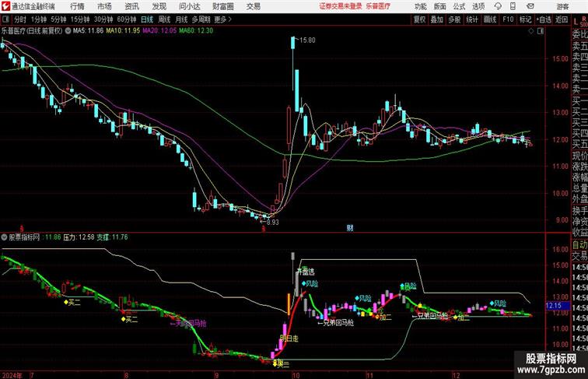Screen dimensions: 588x379
Task: Select the 多周期 multi-period view
Action: point(201,19)
